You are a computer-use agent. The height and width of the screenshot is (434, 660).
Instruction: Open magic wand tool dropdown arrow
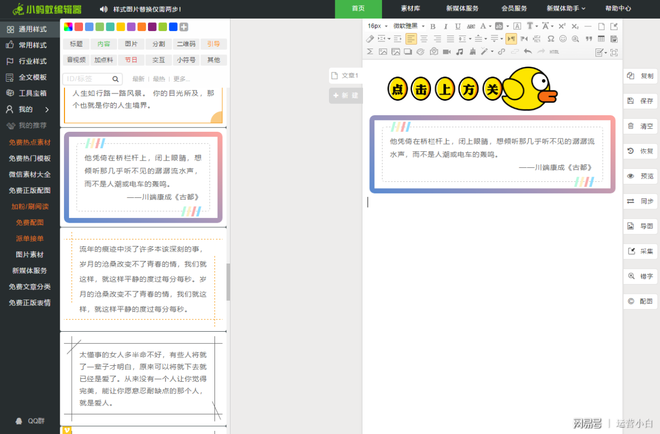(492, 52)
